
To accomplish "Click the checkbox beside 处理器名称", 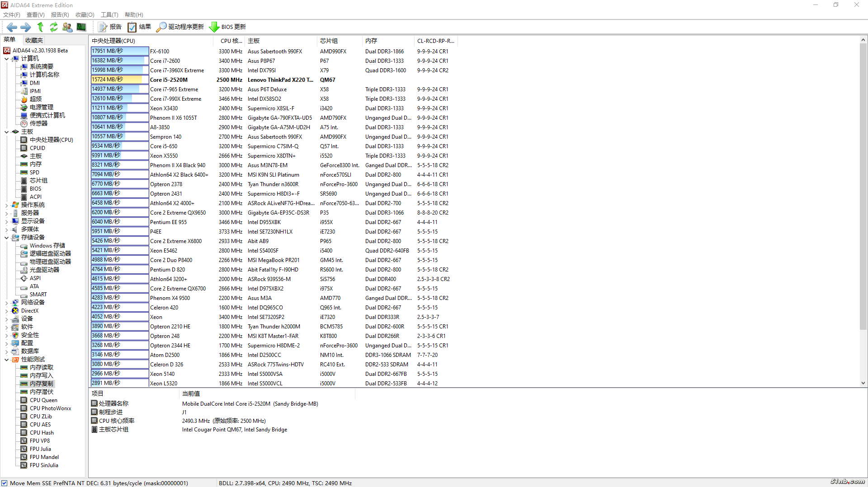I will pos(94,403).
